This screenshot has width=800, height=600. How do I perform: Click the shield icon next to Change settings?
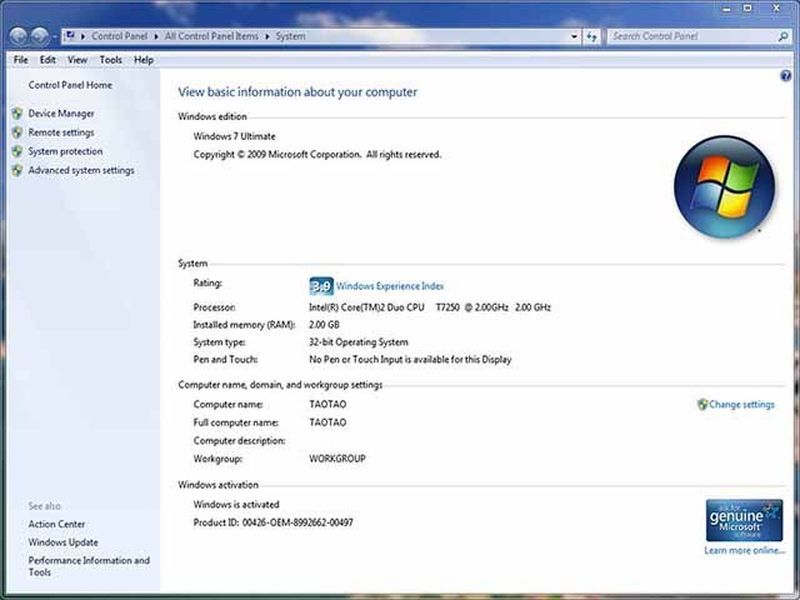click(x=703, y=405)
